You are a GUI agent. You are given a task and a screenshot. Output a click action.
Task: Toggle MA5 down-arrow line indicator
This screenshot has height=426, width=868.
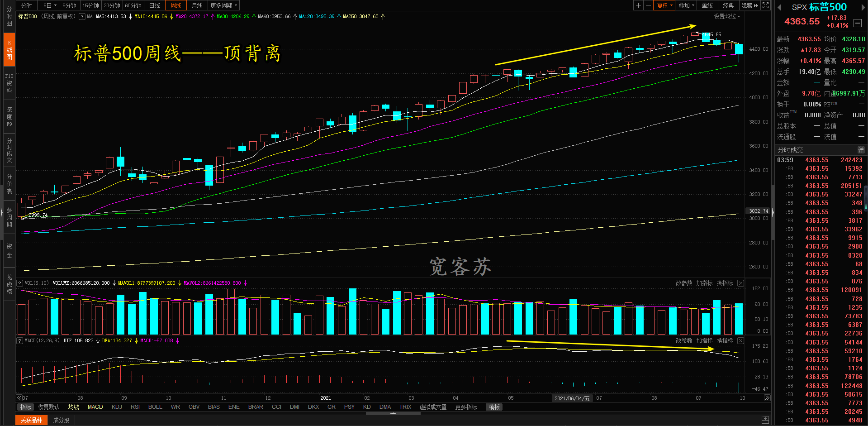pos(130,17)
